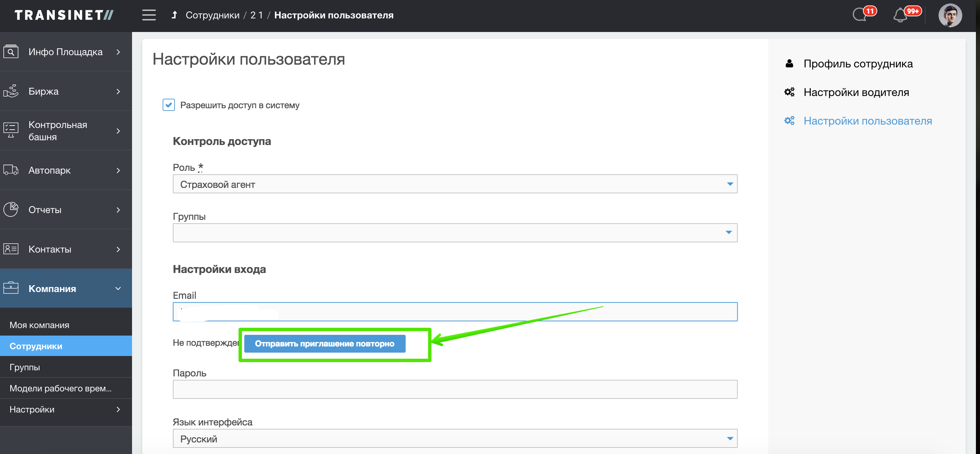This screenshot has width=980, height=454.
Task: Open chat messages icon with 11 badge
Action: pyautogui.click(x=860, y=15)
